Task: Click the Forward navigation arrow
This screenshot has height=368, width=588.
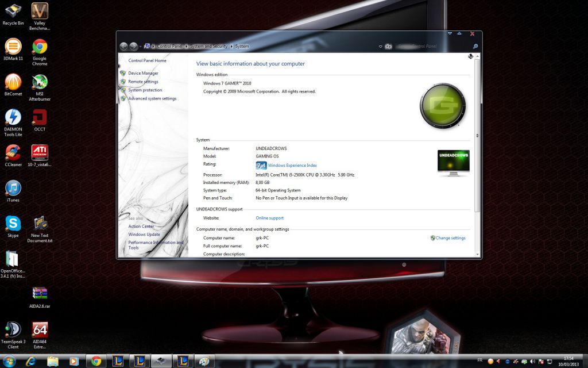Action: [133, 46]
